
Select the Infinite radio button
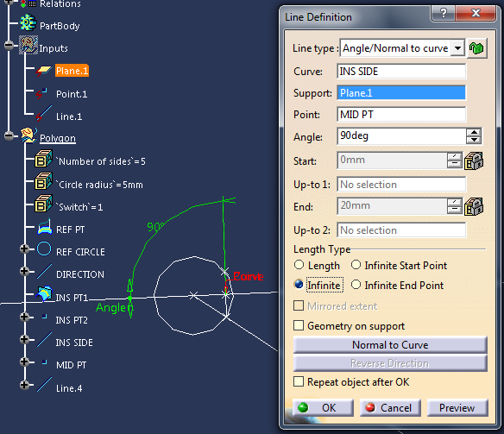point(299,284)
